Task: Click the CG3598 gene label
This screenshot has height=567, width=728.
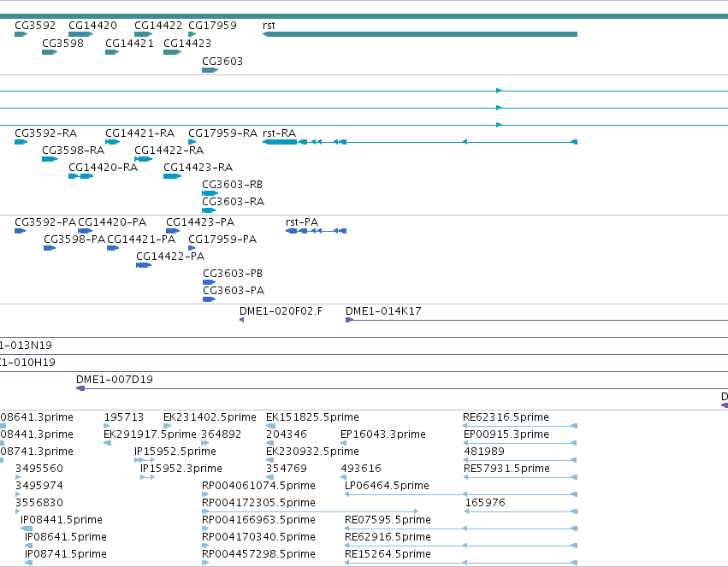Action: tap(62, 44)
